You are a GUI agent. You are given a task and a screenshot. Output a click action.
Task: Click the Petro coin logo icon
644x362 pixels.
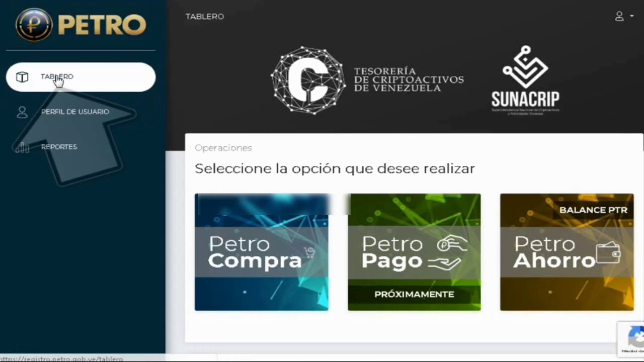(x=34, y=24)
